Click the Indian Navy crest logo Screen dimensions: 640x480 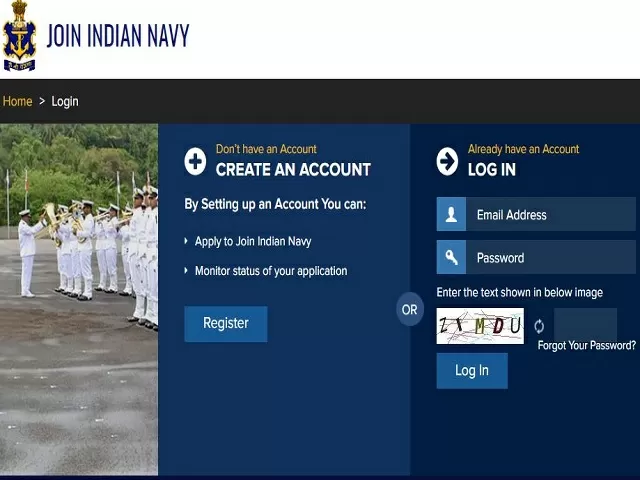point(19,36)
